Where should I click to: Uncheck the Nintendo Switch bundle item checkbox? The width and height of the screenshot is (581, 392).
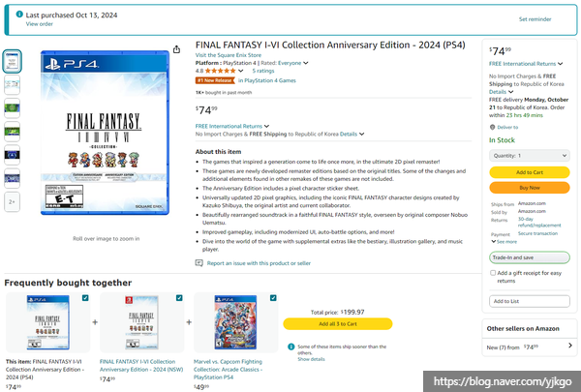(x=179, y=298)
